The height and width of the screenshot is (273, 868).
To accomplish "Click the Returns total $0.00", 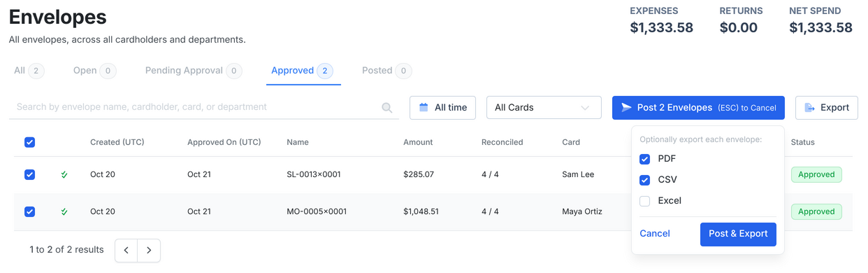I will [739, 28].
